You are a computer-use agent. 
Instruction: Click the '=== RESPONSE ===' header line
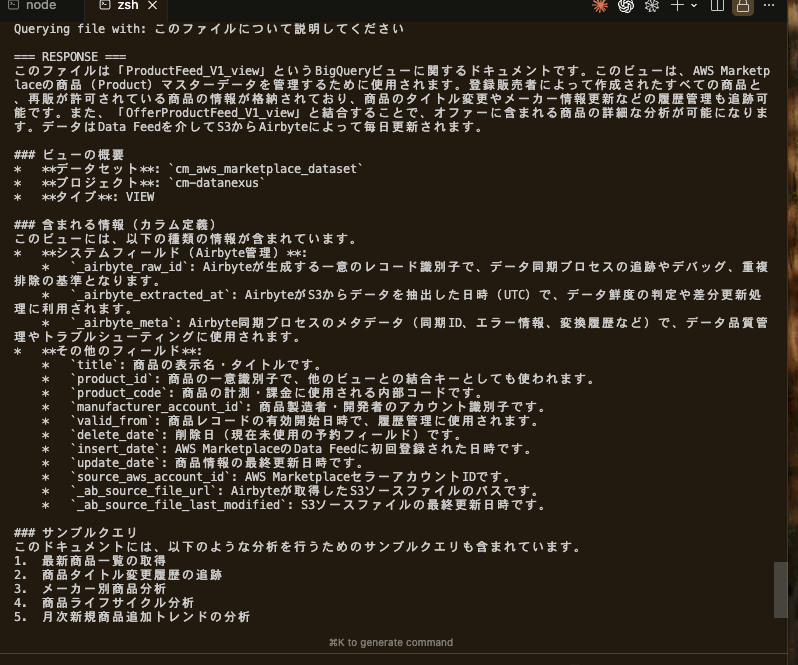coord(70,56)
